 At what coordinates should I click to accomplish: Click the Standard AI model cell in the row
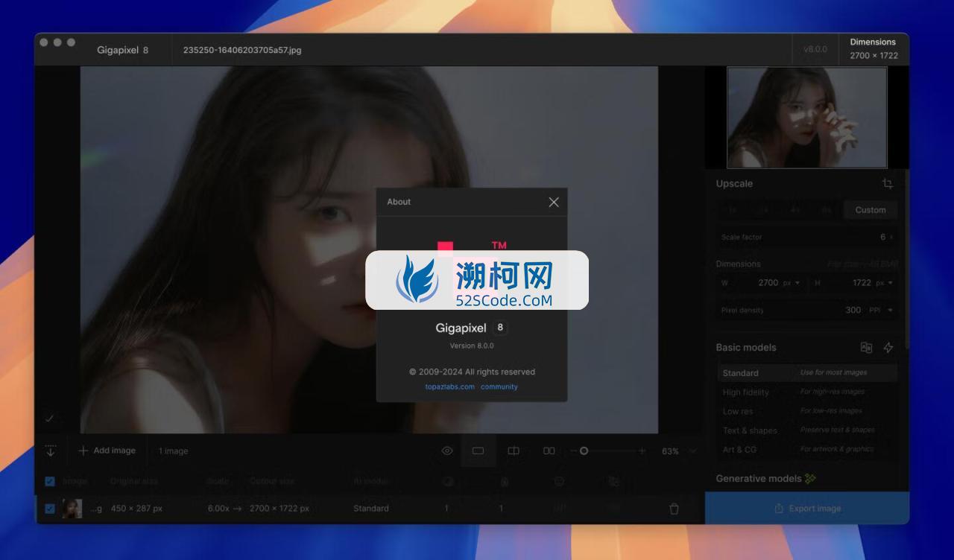pos(371,509)
